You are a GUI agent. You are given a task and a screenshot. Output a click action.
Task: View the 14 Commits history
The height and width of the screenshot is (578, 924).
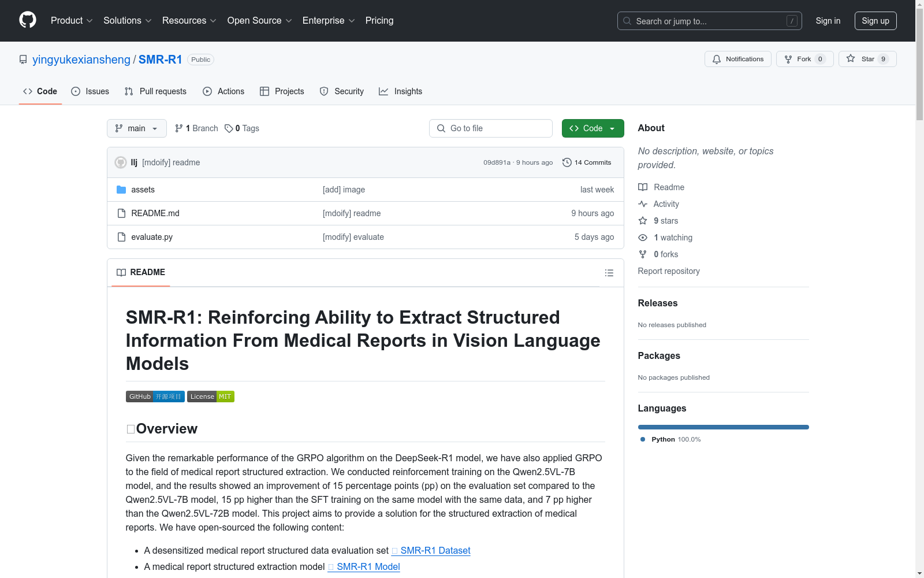point(587,162)
